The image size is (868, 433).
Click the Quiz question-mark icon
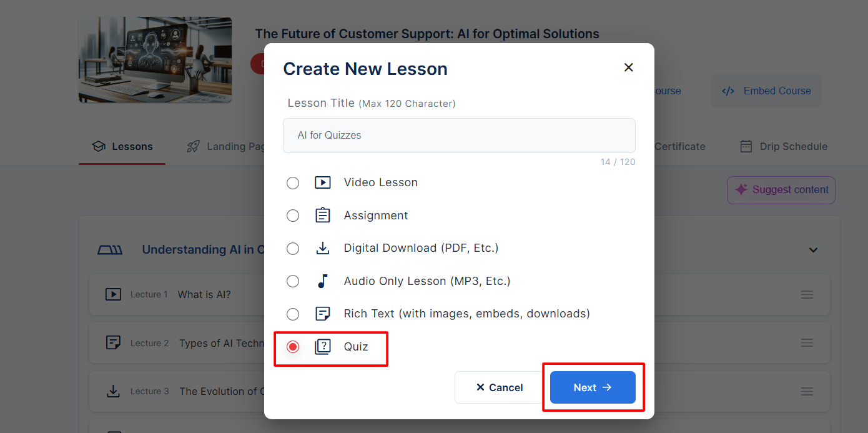tap(322, 347)
